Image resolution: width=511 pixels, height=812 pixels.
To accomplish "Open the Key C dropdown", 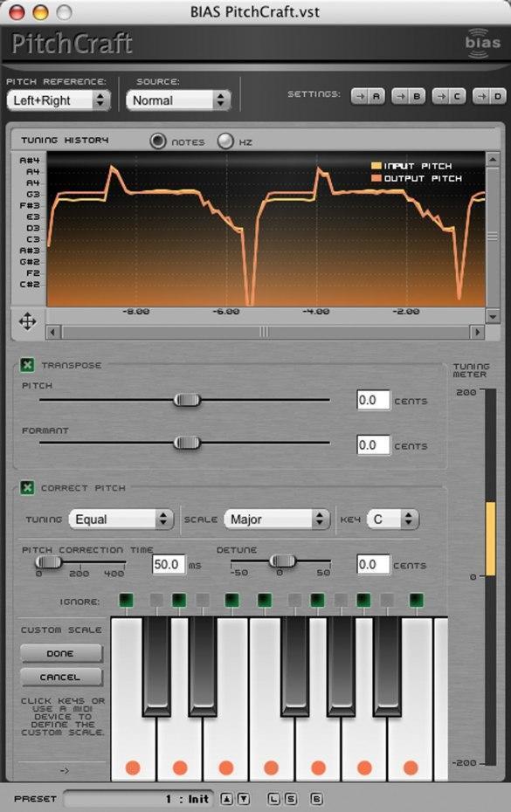I will 392,519.
